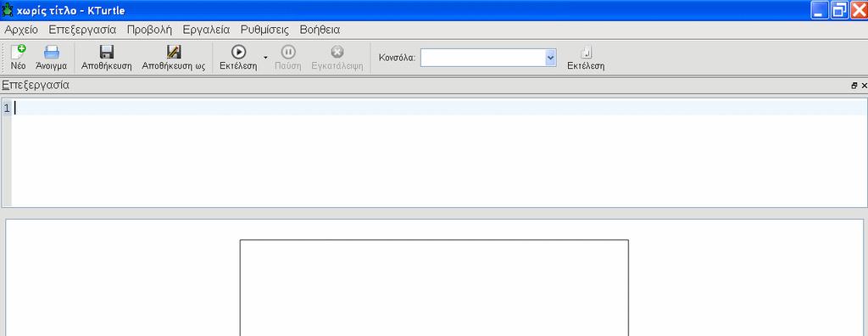
Task: Click the KTurtle title bar turtle icon
Action: coord(7,9)
